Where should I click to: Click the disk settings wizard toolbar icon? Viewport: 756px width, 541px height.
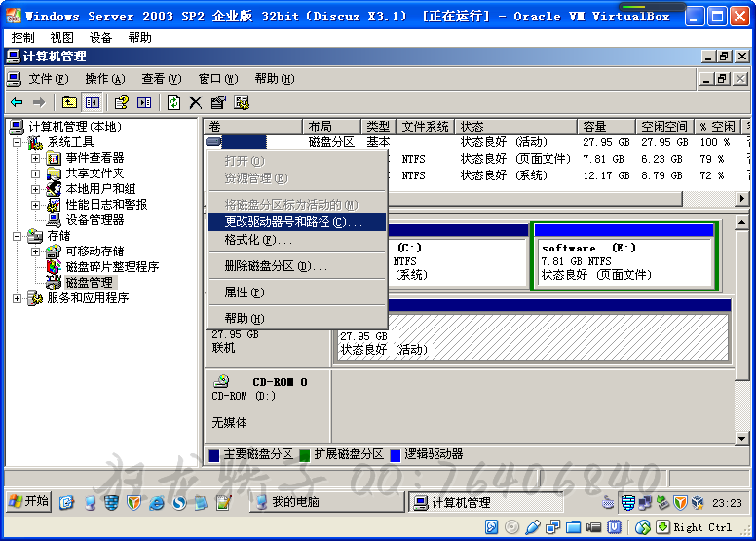click(x=242, y=102)
